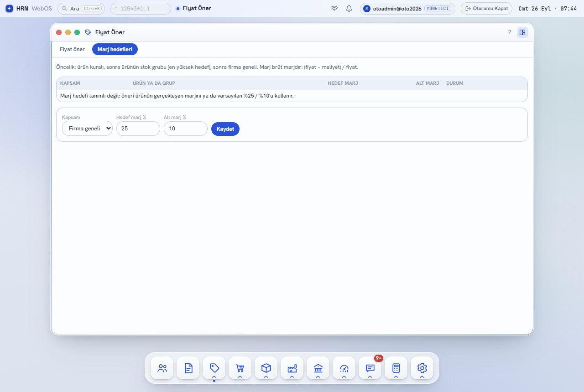Click the ALT MARJ column header
The image size is (584, 392).
[428, 83]
